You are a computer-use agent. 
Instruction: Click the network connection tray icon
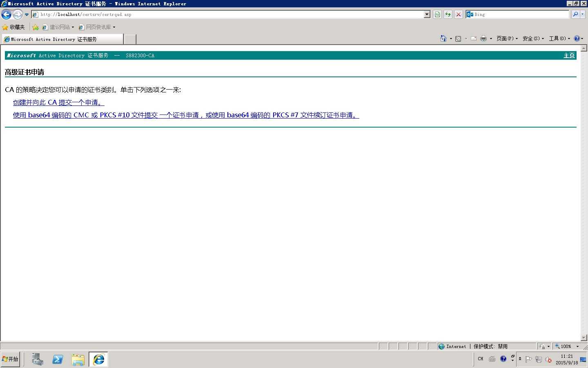pyautogui.click(x=539, y=359)
